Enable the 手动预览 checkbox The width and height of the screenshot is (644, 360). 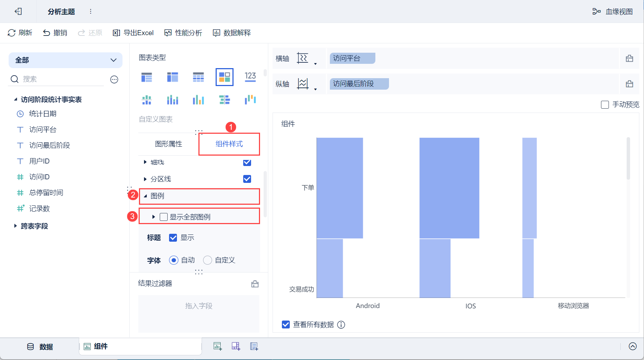605,105
